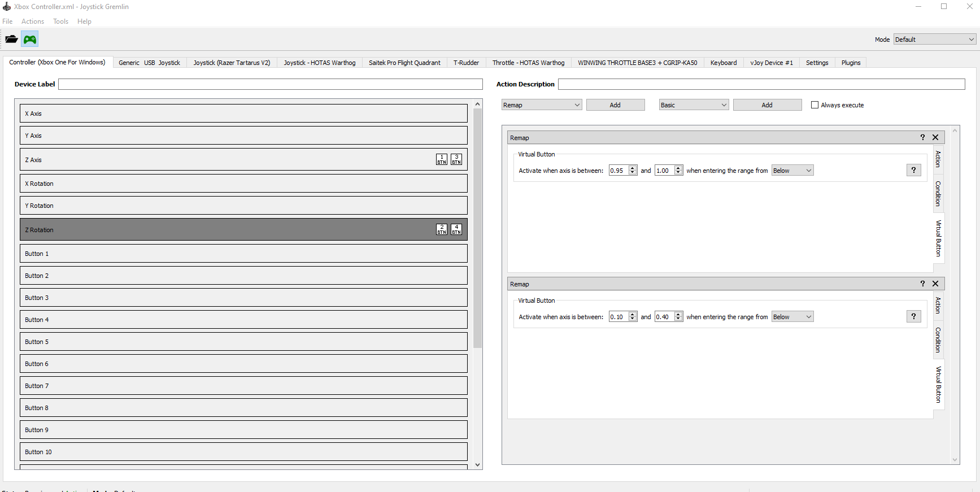
Task: Expand the Remap action type dropdown
Action: tap(542, 105)
